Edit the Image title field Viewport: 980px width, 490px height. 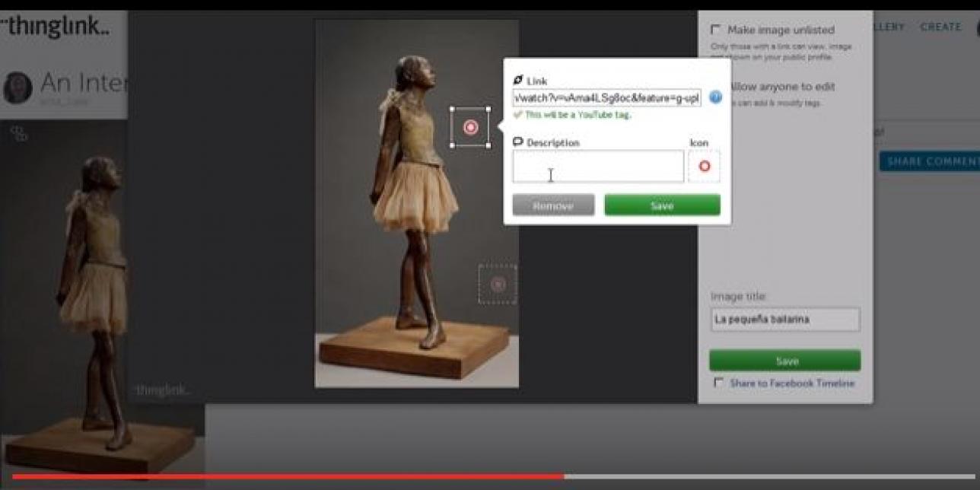(x=785, y=320)
